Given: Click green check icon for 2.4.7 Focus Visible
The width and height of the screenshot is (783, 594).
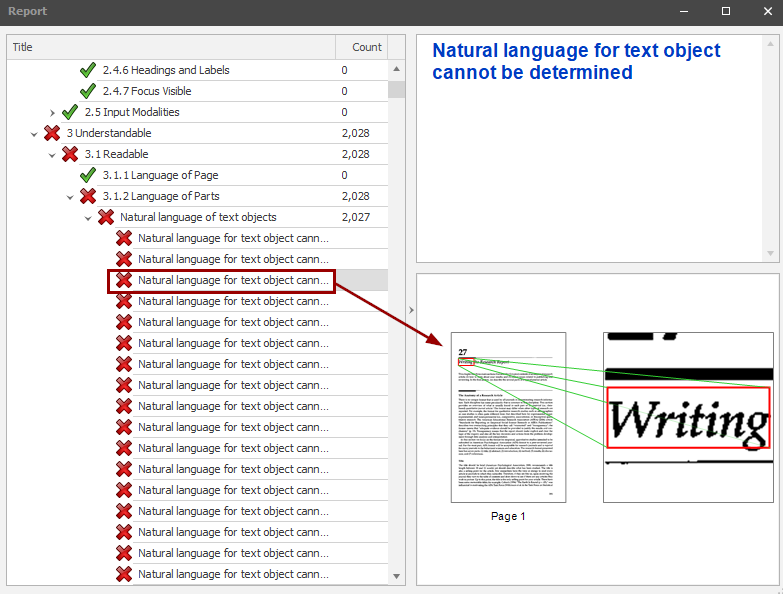Looking at the screenshot, I should pos(88,91).
